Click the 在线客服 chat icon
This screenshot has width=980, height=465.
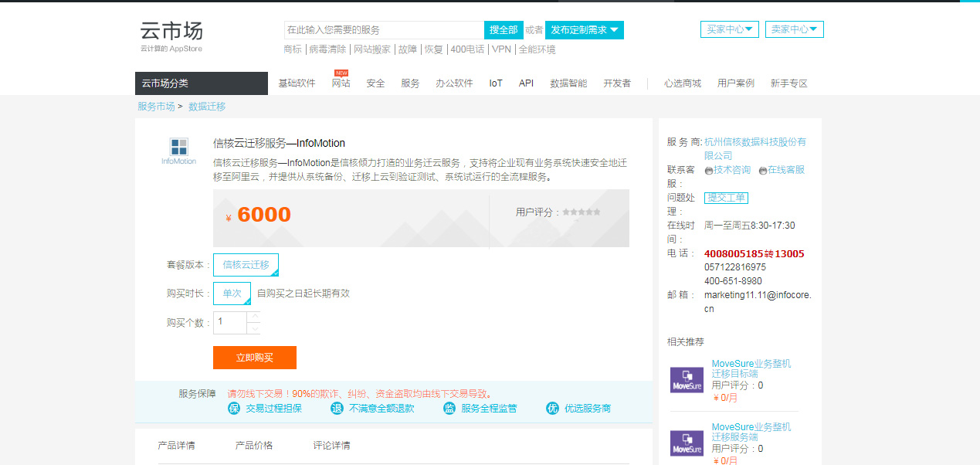coord(763,170)
